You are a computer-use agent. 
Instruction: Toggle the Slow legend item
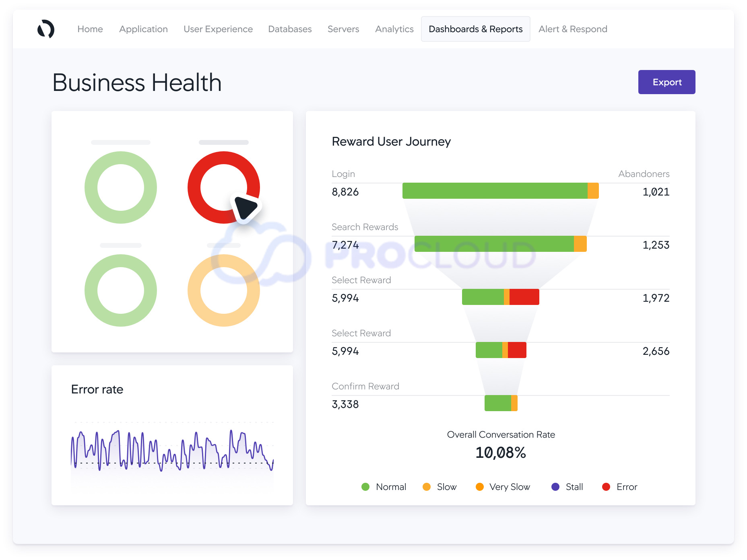pyautogui.click(x=440, y=487)
